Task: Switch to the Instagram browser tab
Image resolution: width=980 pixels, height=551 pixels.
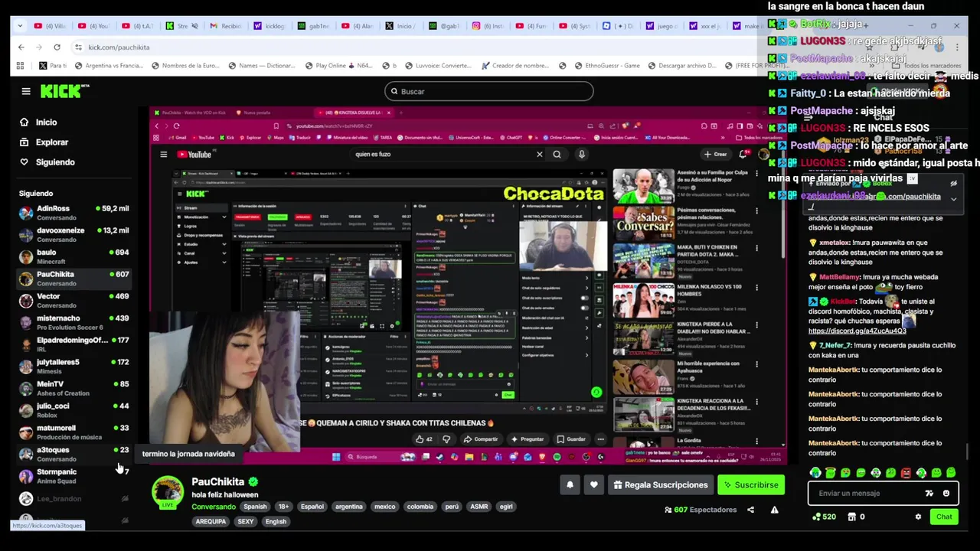Action: 488,26
